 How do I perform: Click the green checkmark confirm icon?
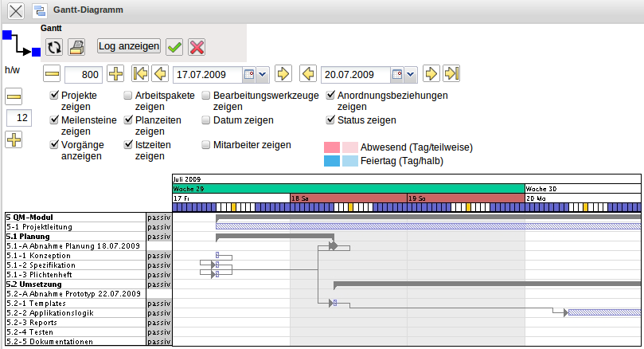(x=174, y=46)
